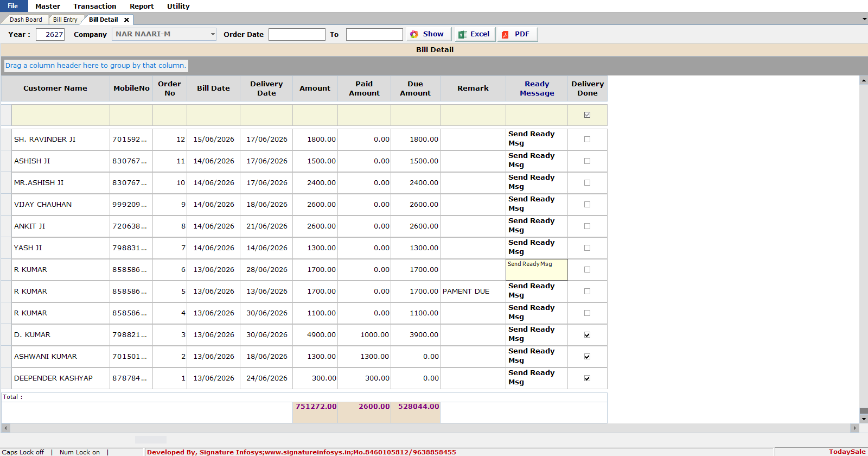Sort by Due Amount column header
The image size is (868, 456).
(x=416, y=88)
